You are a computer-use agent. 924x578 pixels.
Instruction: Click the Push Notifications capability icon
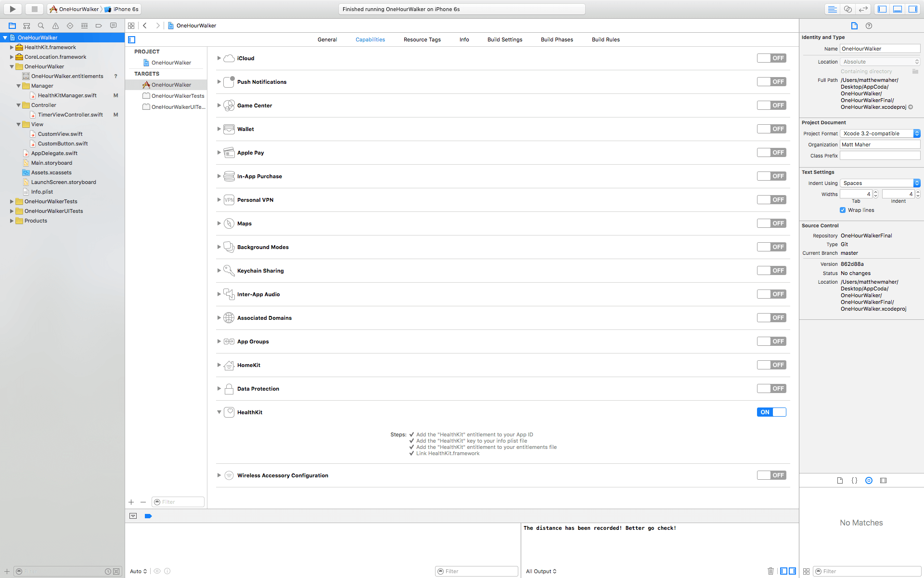[229, 81]
